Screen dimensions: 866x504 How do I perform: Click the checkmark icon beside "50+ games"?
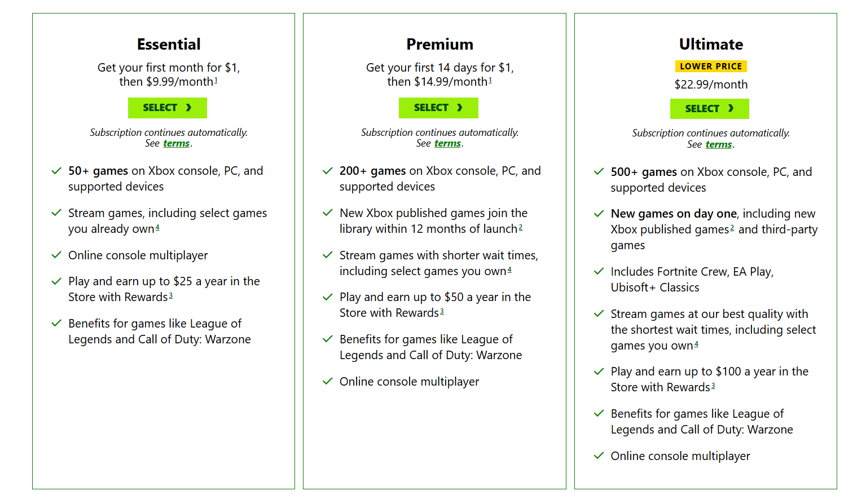pyautogui.click(x=56, y=171)
